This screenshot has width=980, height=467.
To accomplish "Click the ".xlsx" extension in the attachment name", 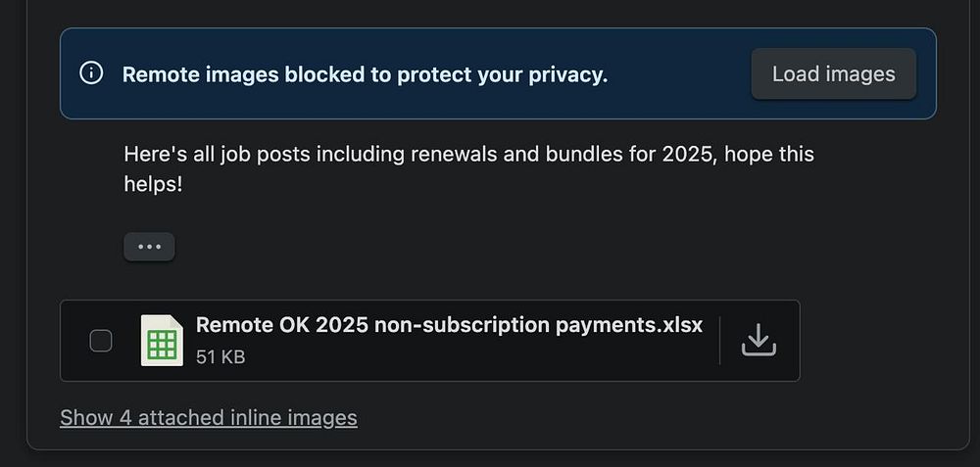I will [681, 325].
